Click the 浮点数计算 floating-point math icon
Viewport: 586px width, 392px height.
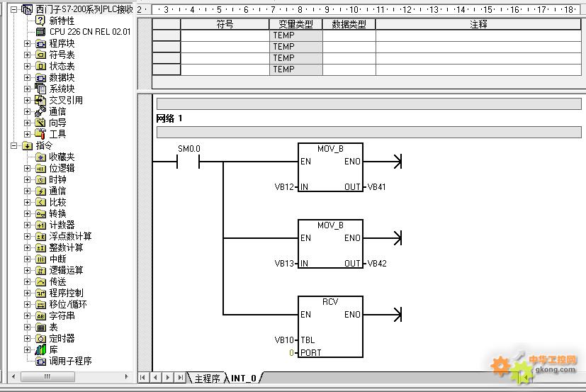(x=40, y=236)
